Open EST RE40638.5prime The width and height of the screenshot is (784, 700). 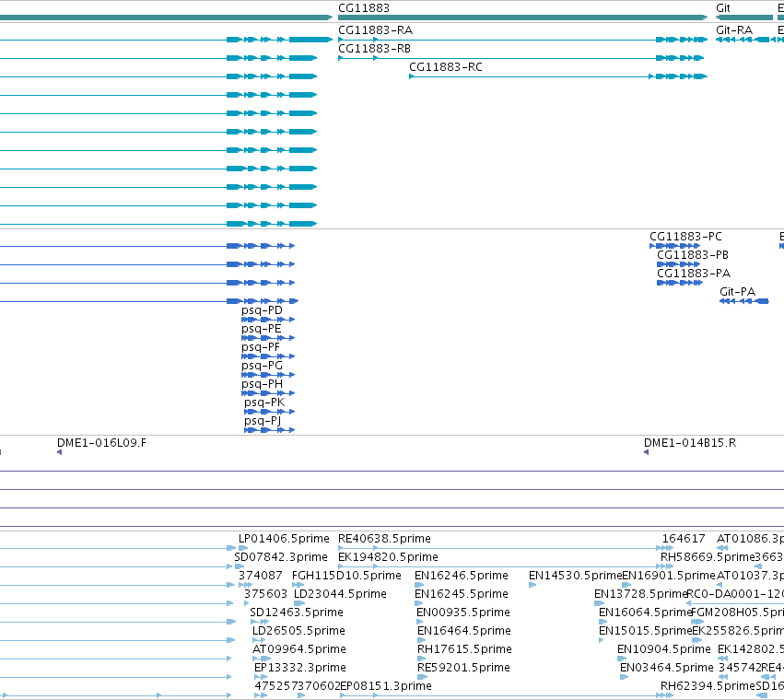click(x=384, y=539)
